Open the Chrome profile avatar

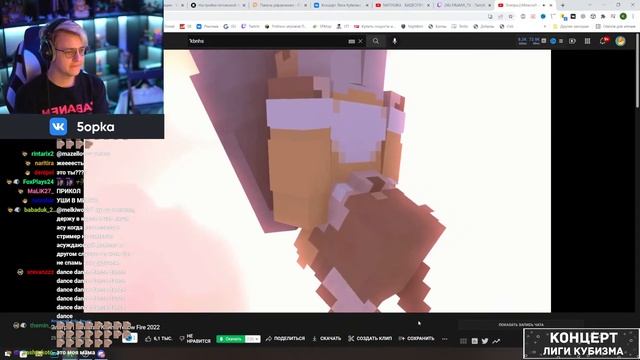click(x=623, y=16)
